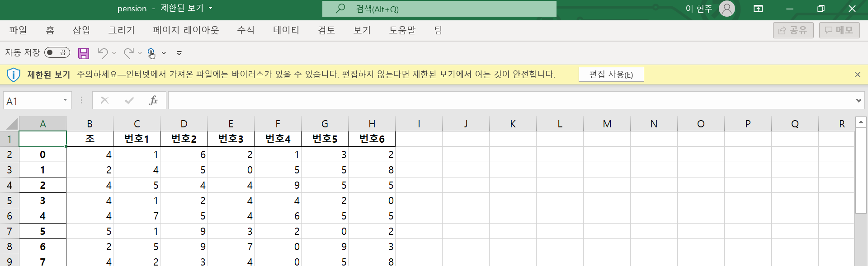Expand the formula bar chevron
Viewport: 868px width, 266px height.
point(859,100)
